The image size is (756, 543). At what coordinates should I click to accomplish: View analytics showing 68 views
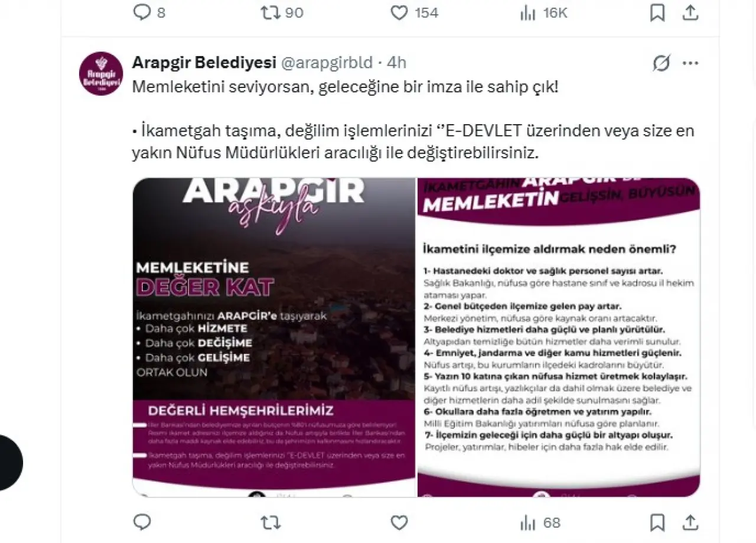tap(540, 523)
